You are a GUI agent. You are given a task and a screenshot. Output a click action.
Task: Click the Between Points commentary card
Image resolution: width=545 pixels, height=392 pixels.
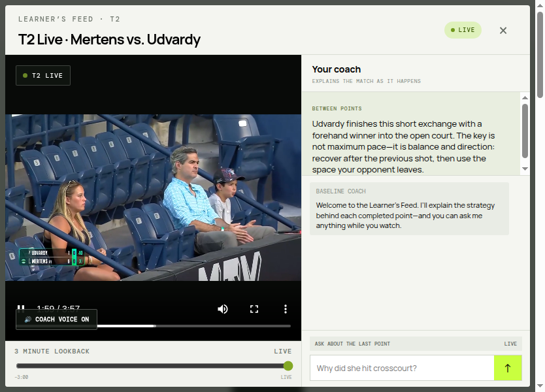pyautogui.click(x=411, y=134)
